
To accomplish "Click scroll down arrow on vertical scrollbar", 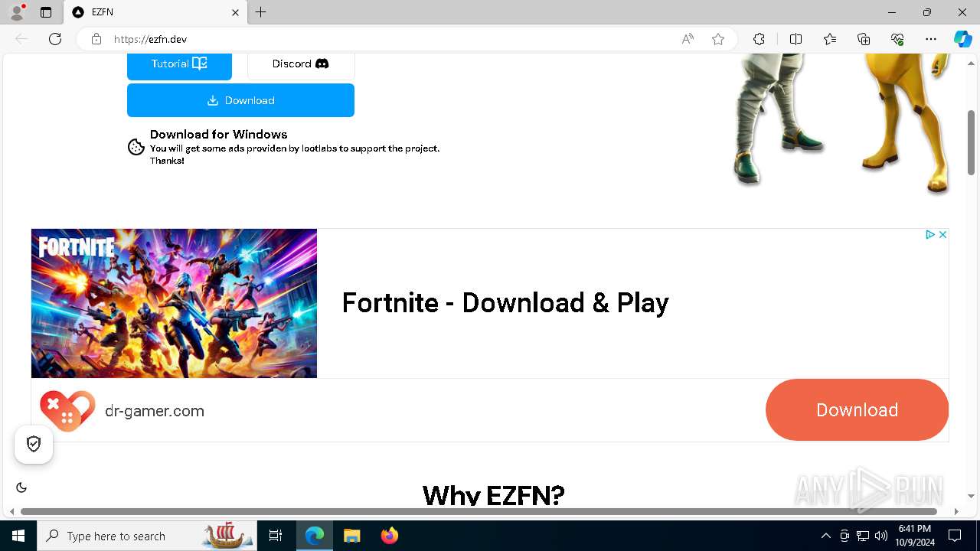I will [x=972, y=496].
